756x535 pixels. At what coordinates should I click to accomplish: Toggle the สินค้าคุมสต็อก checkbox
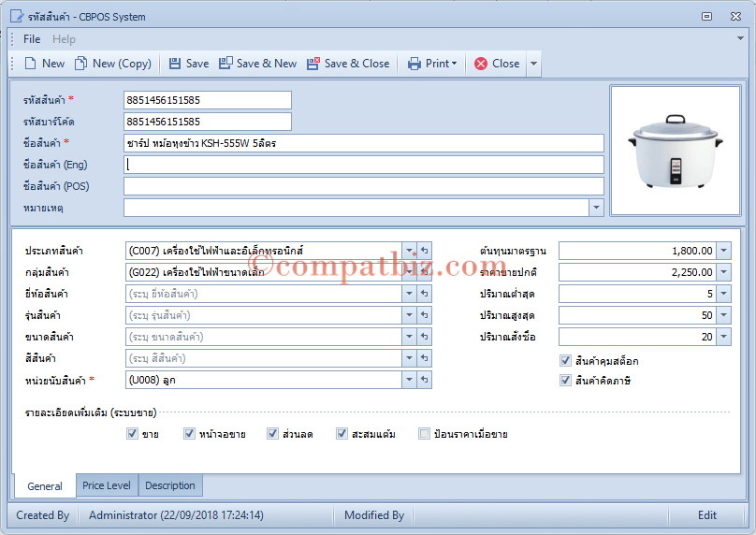[565, 360]
